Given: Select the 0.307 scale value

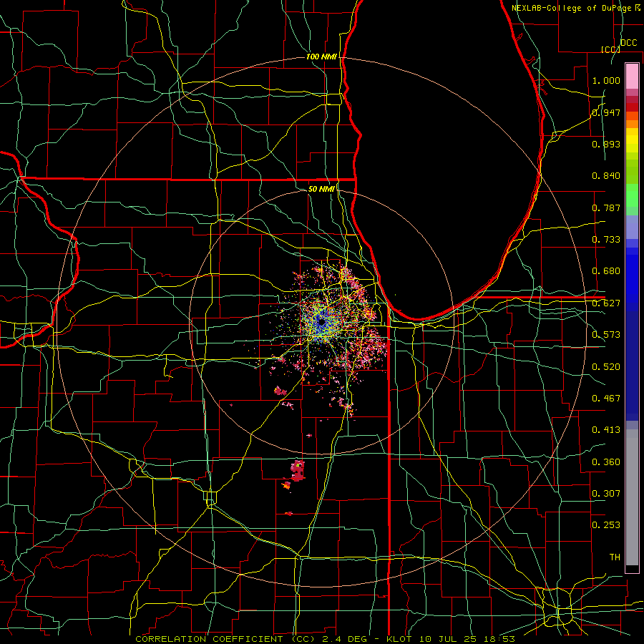Looking at the screenshot, I should 606,494.
